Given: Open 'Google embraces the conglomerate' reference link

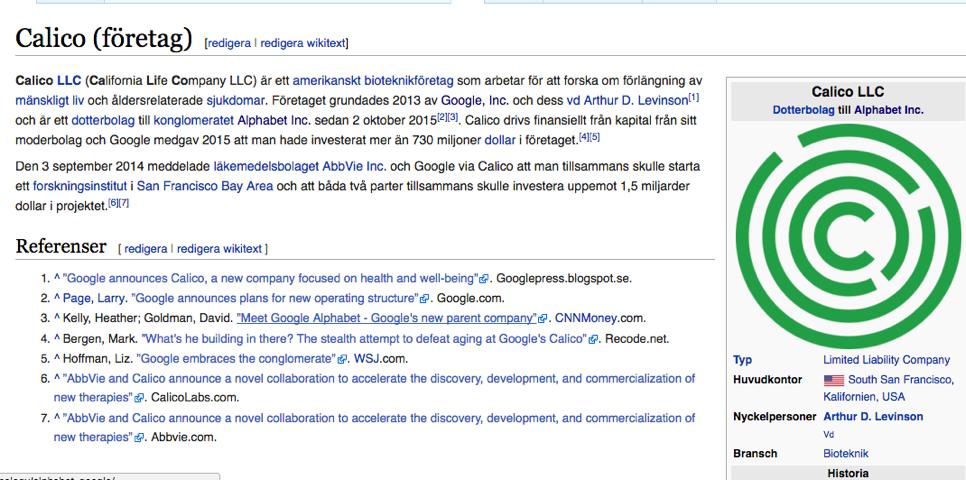Looking at the screenshot, I should click(x=237, y=358).
